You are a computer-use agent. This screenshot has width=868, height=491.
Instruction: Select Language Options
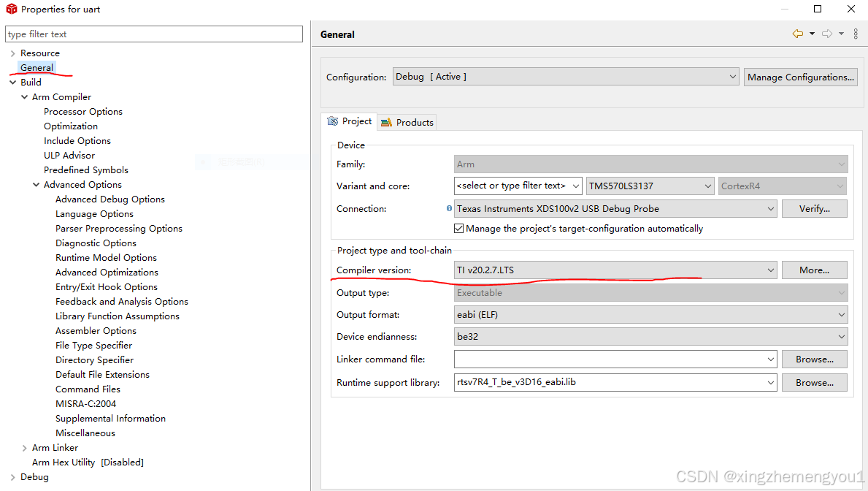coord(94,214)
